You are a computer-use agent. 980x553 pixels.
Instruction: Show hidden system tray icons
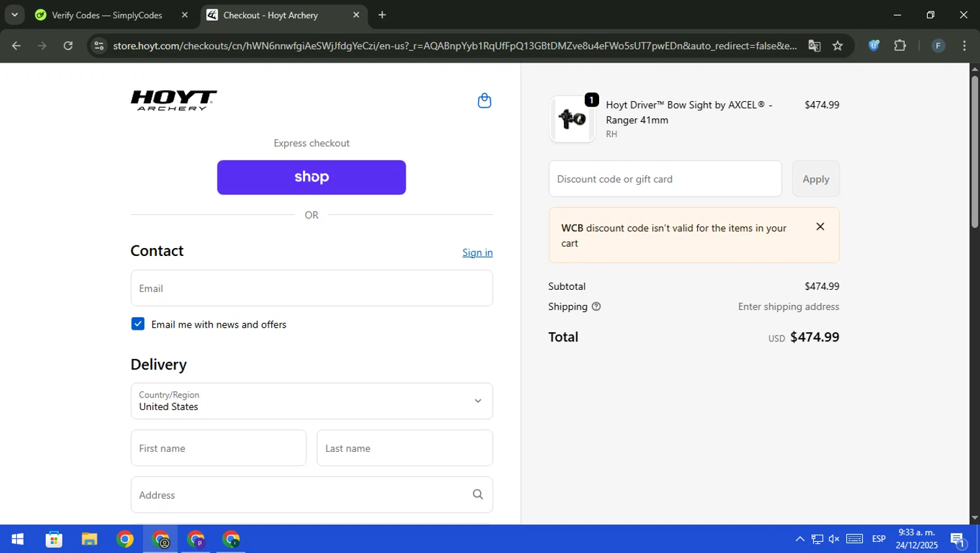click(800, 539)
